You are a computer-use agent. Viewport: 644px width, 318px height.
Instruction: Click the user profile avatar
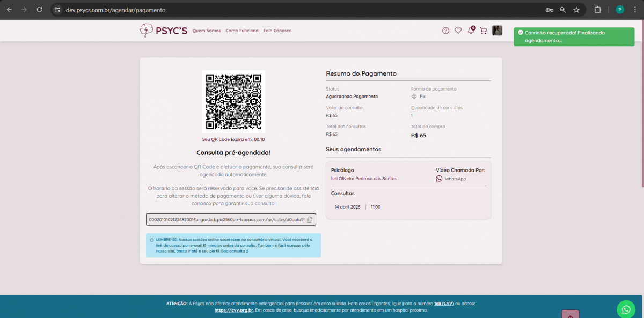click(497, 31)
